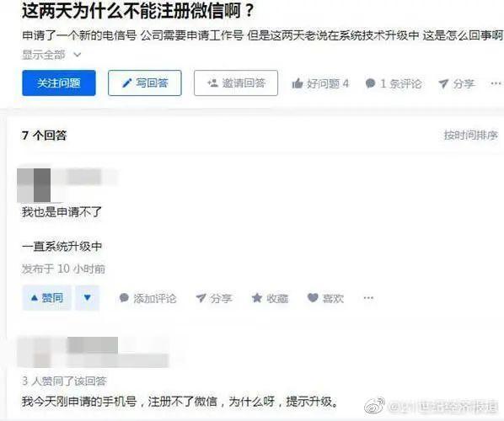Click the thumbs-up 好问题 icon
The image size is (504, 421).
(298, 83)
